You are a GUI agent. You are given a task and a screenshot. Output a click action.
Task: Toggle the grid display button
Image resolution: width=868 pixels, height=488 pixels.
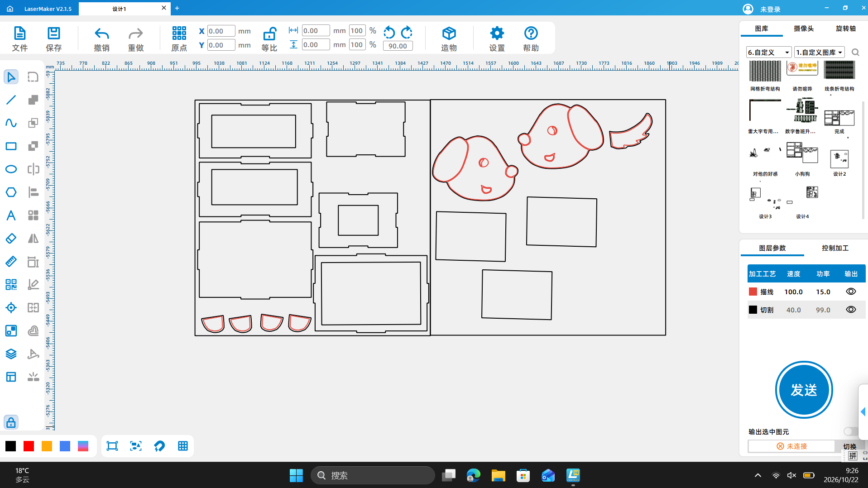click(183, 446)
